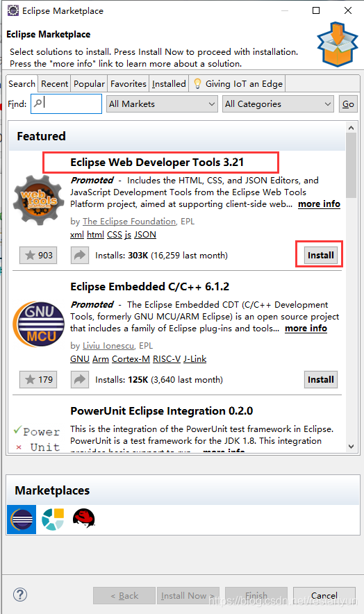This screenshot has width=364, height=614.
Task: Focus the Find search input field
Action: (x=66, y=103)
